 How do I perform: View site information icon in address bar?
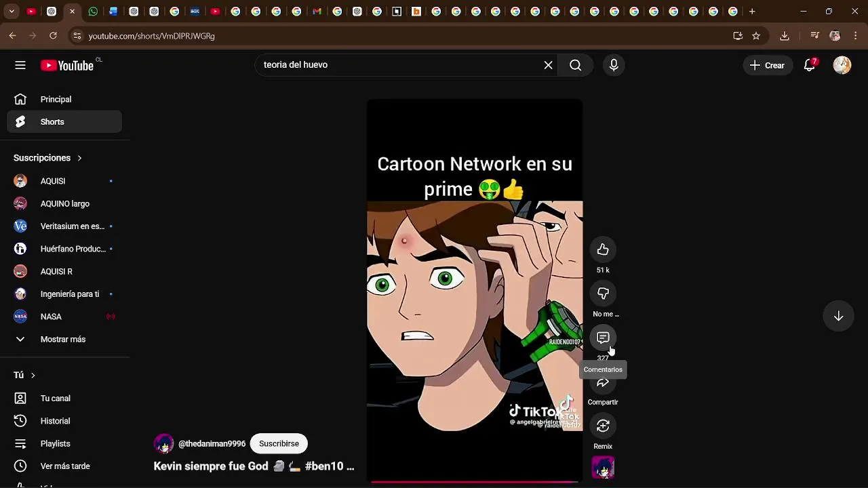(x=77, y=36)
